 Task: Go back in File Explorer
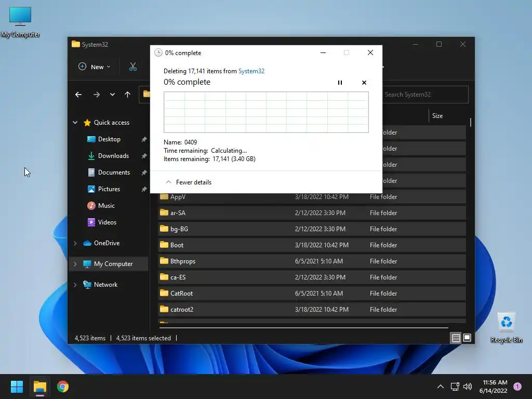[78, 95]
